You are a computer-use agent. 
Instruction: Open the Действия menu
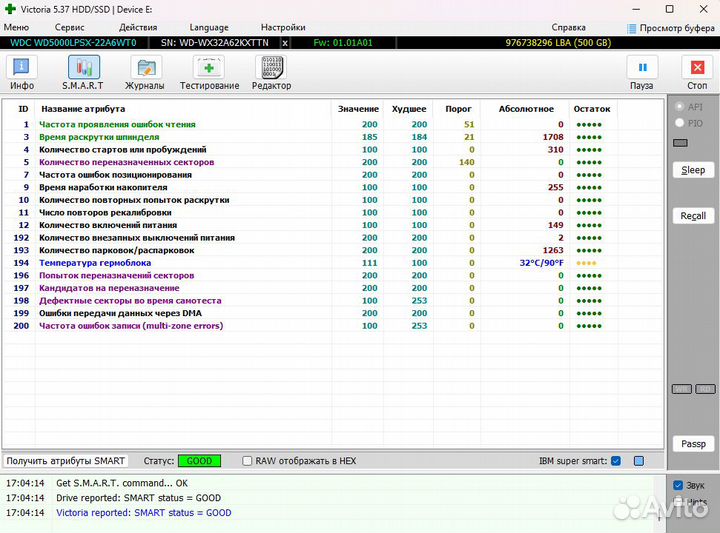tap(138, 28)
